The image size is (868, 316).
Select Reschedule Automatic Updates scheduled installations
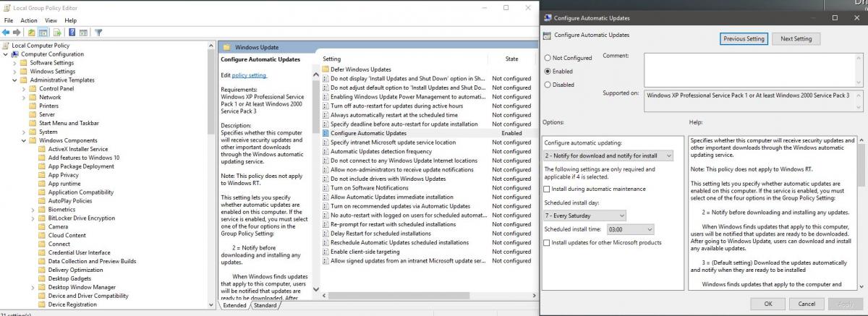(400, 243)
